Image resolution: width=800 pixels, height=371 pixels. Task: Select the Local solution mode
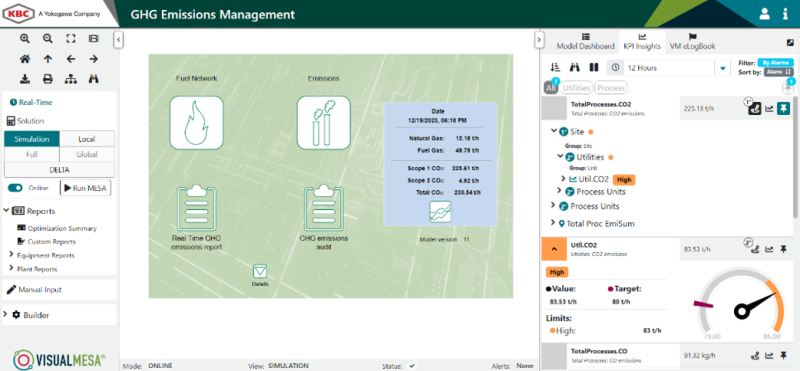[87, 139]
